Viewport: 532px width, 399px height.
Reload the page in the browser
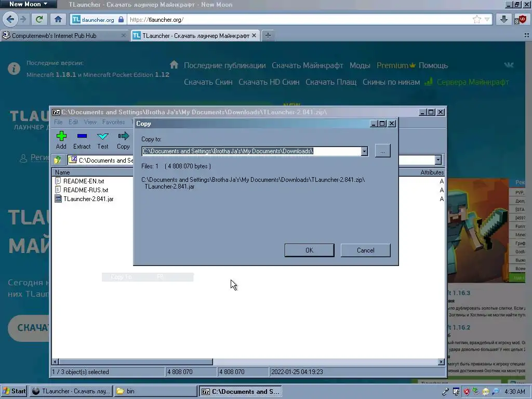[39, 19]
